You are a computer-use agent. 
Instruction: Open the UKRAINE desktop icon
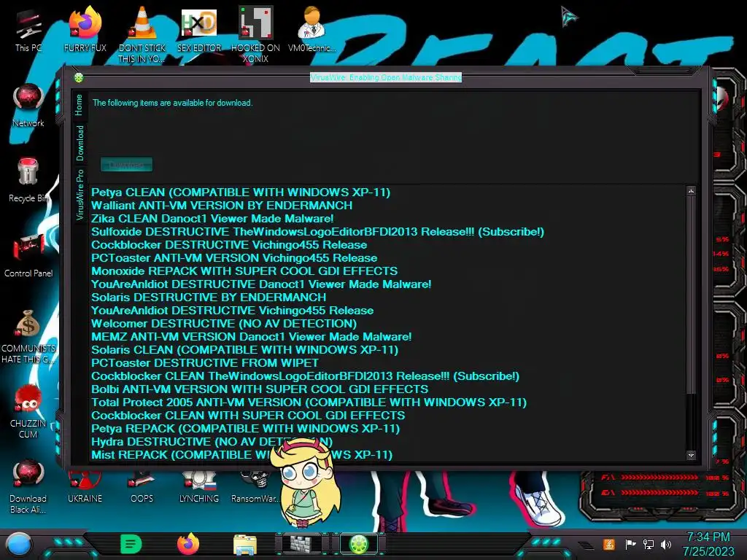[x=85, y=485]
